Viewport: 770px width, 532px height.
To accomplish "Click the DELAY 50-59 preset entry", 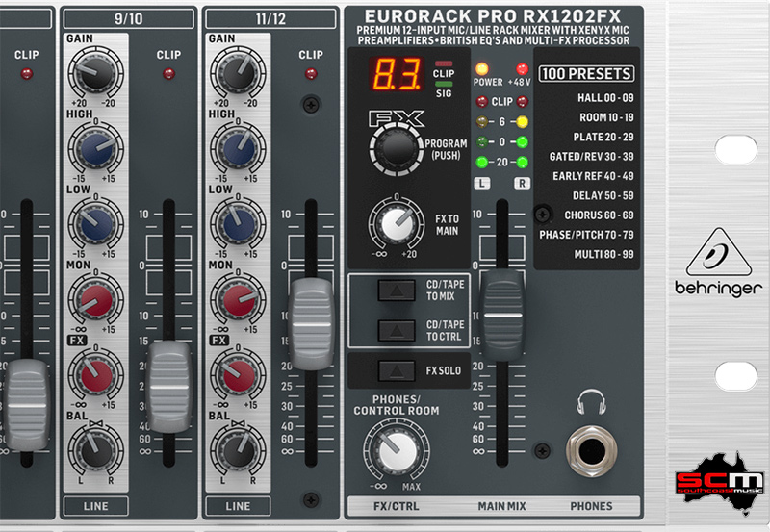I will tap(603, 196).
